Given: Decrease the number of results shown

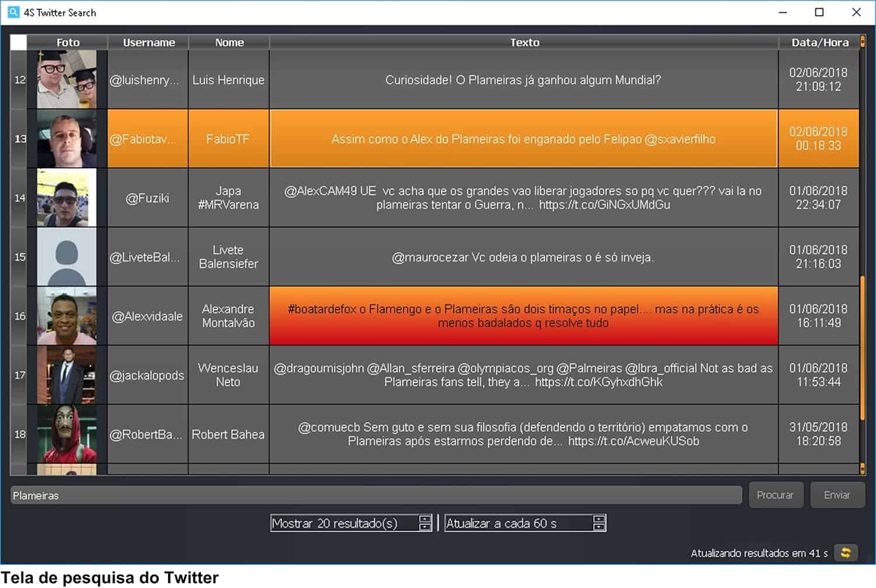Looking at the screenshot, I should pos(425,527).
